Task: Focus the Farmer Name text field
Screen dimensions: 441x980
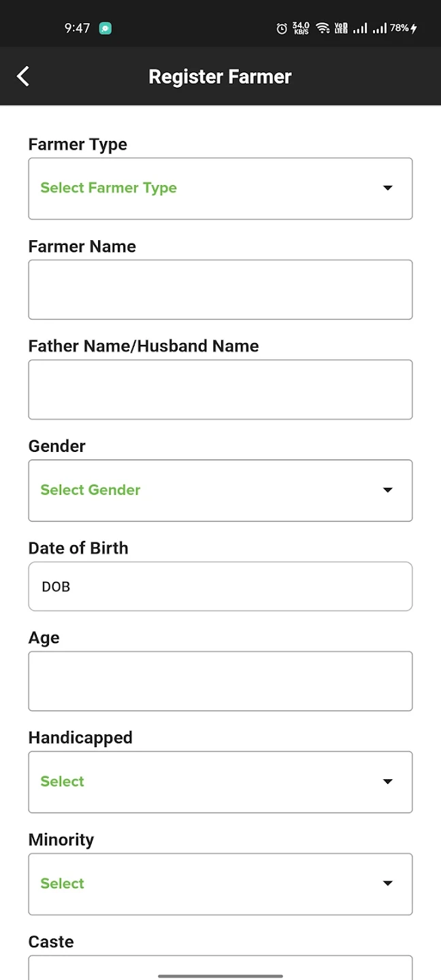Action: pos(220,290)
